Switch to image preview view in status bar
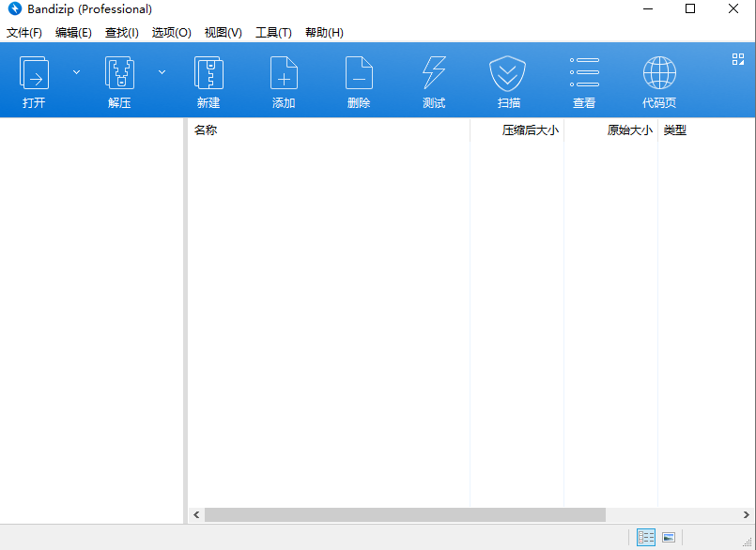Viewport: 756px width, 550px height. pyautogui.click(x=669, y=537)
